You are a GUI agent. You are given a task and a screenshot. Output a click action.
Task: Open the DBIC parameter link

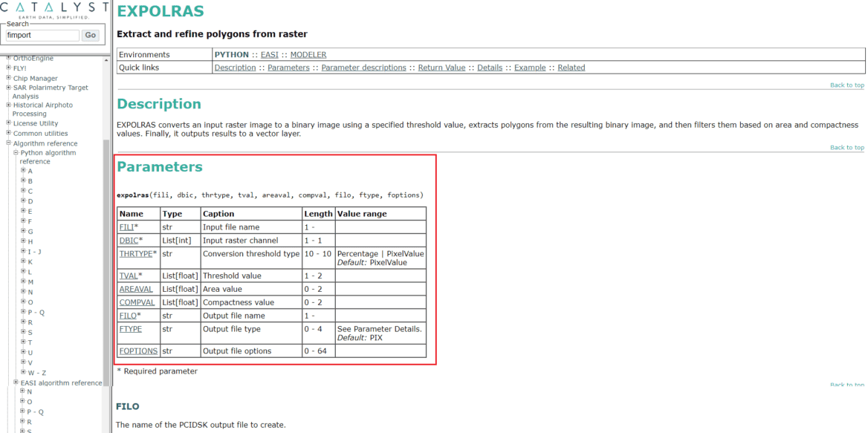point(129,240)
